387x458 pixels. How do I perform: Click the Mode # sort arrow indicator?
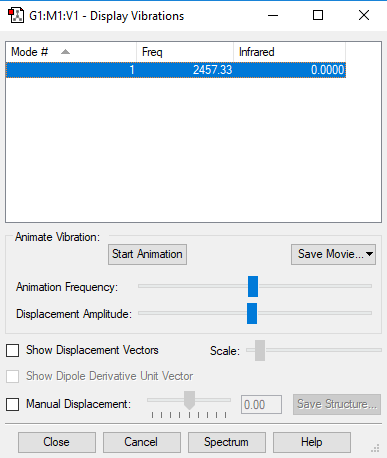coord(65,52)
